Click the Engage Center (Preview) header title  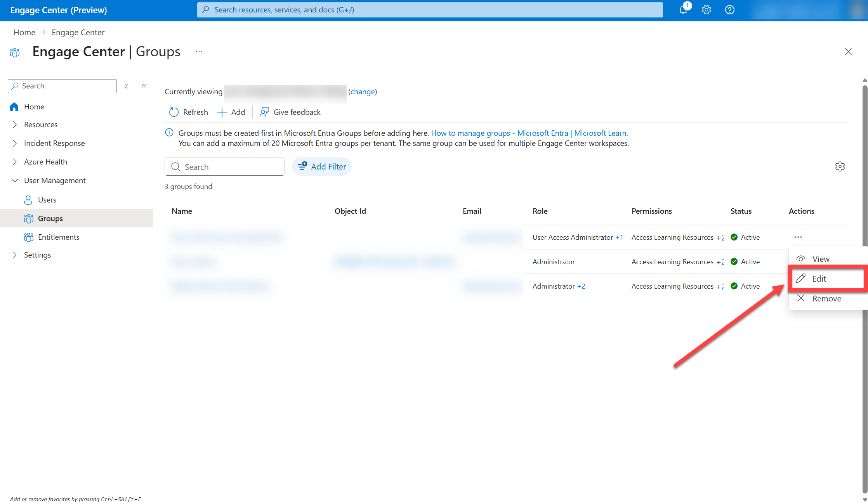click(59, 10)
